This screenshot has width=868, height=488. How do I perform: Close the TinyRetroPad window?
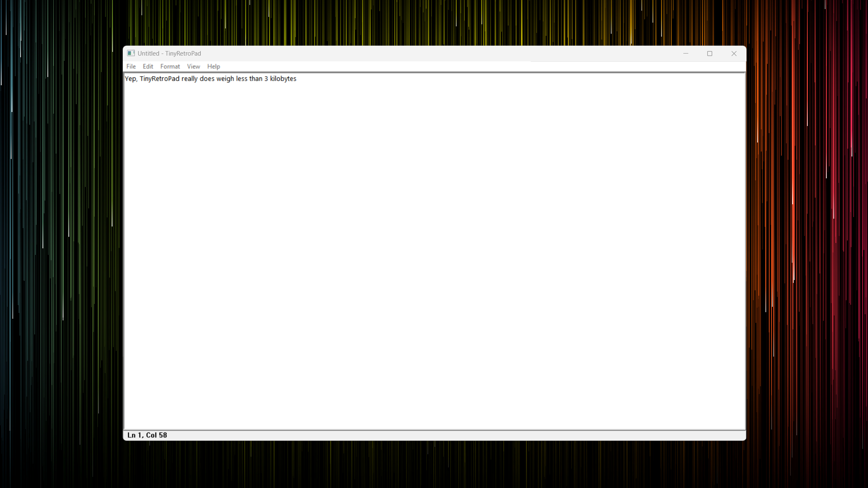(734, 54)
